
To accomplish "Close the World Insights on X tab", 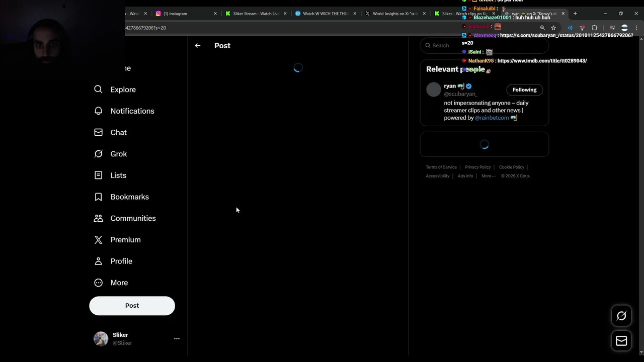I will click(424, 14).
